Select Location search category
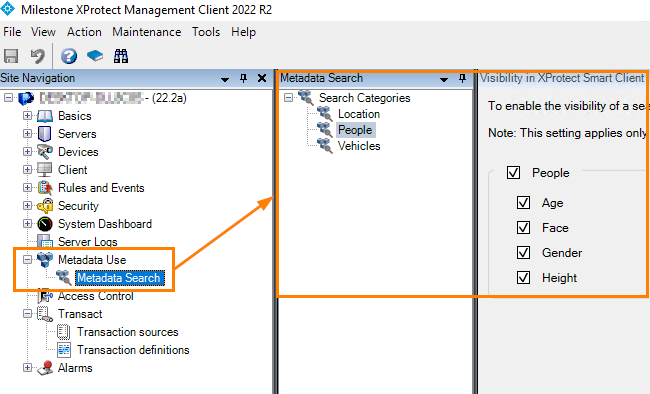 point(359,114)
